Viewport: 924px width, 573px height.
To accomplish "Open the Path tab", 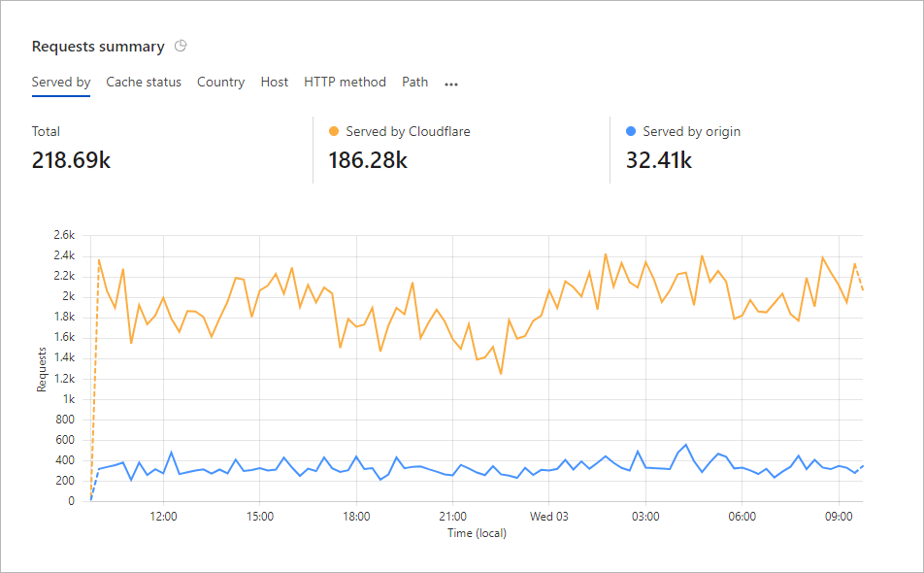I will tap(414, 82).
